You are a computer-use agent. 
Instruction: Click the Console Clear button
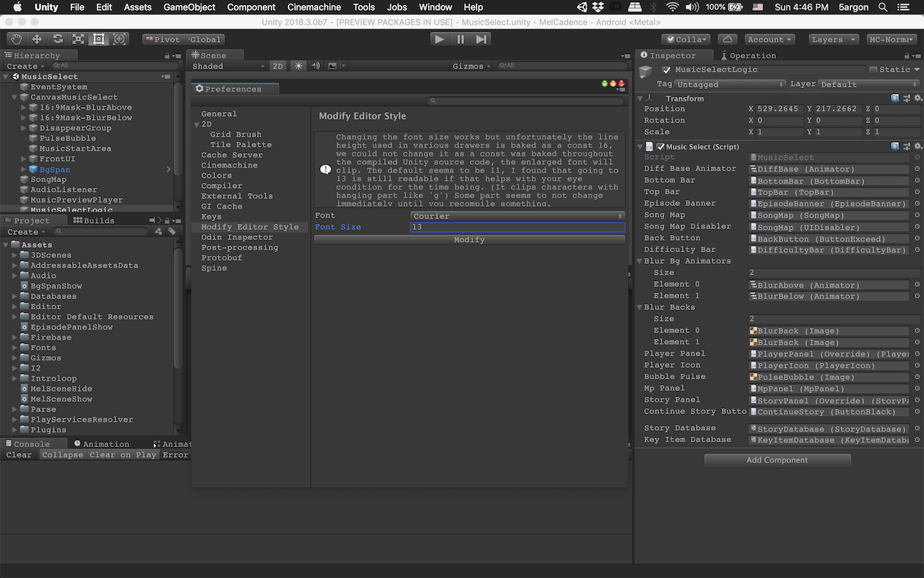pos(19,454)
